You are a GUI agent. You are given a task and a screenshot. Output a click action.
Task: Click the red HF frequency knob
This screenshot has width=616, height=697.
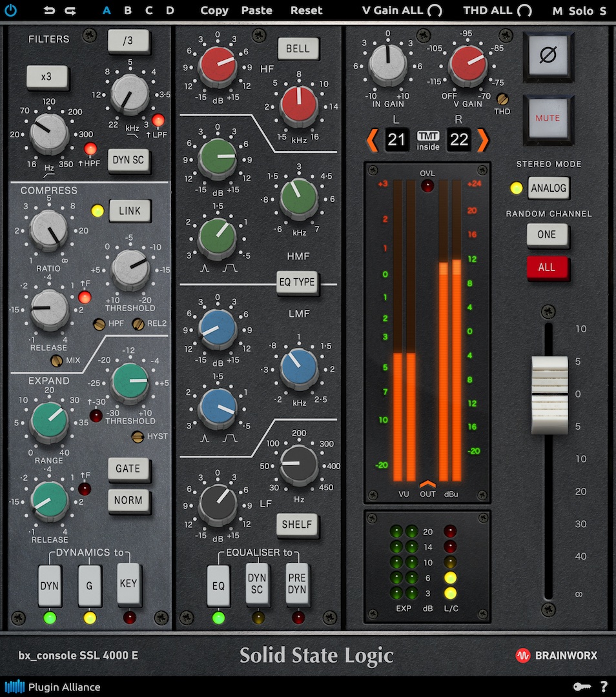[x=299, y=105]
